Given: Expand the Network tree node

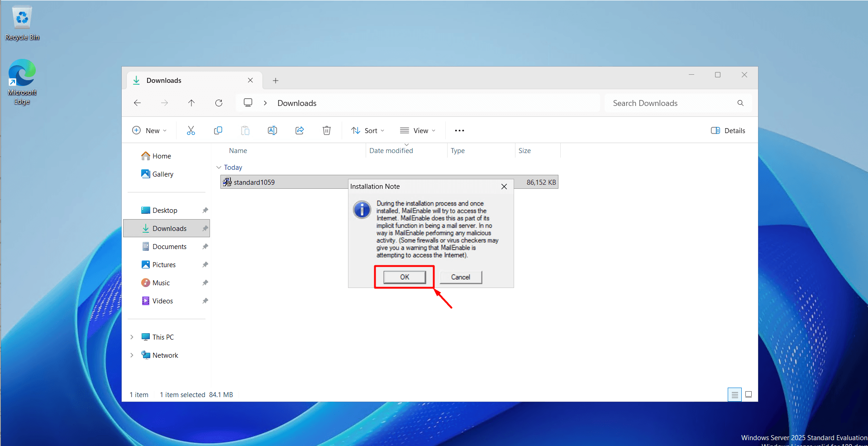Looking at the screenshot, I should coord(132,355).
